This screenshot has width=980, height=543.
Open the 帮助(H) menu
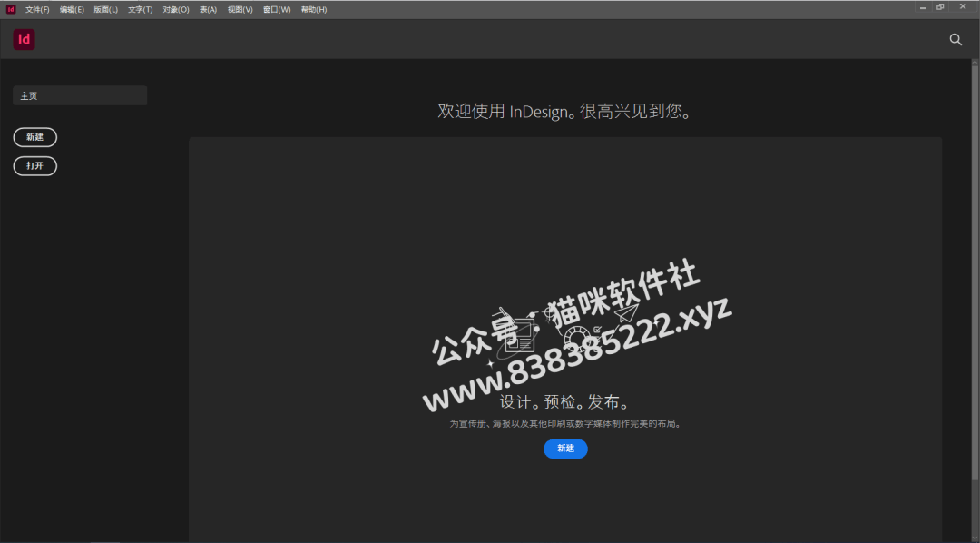tap(314, 10)
